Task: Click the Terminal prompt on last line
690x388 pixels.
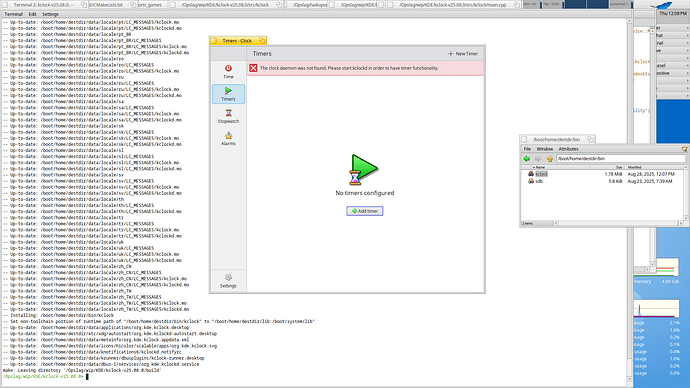Action: pyautogui.click(x=43, y=377)
